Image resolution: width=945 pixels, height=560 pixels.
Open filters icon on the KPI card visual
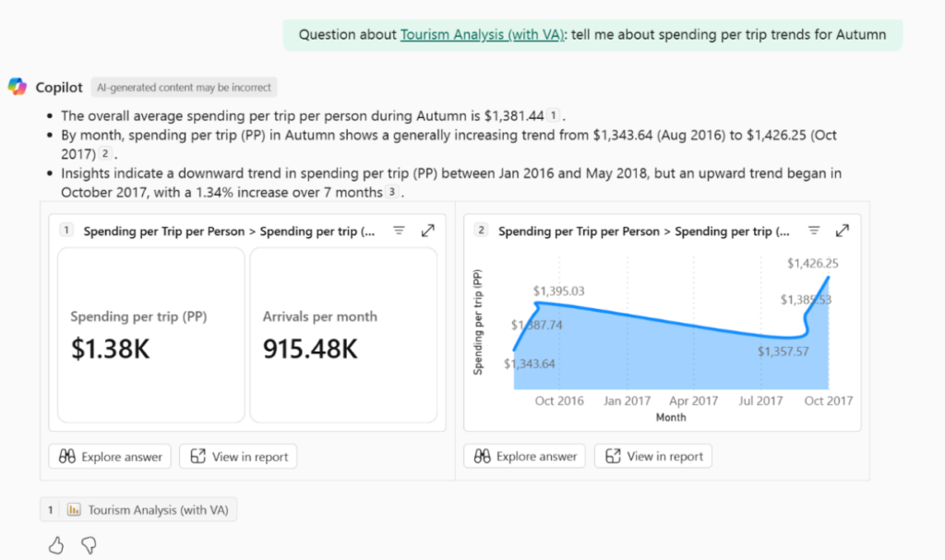tap(399, 231)
